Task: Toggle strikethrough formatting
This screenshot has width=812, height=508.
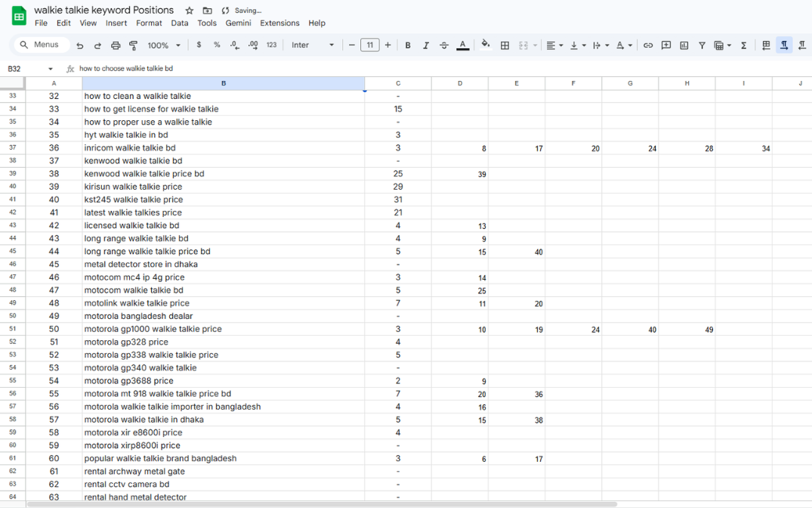Action: click(444, 45)
